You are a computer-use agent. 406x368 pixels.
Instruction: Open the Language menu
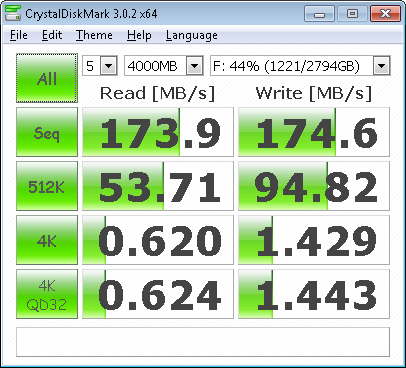[192, 35]
